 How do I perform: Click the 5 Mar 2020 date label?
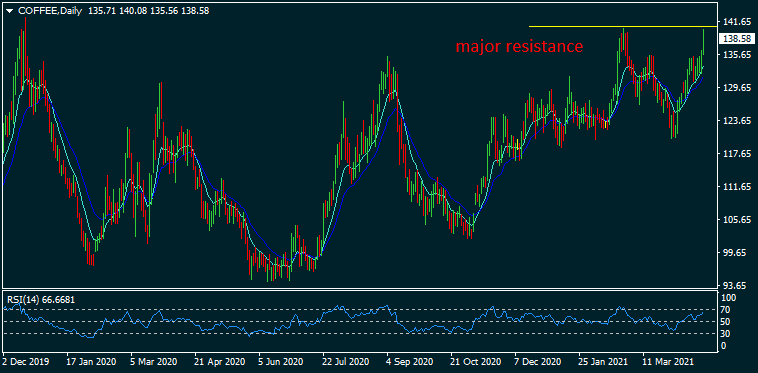tap(155, 361)
